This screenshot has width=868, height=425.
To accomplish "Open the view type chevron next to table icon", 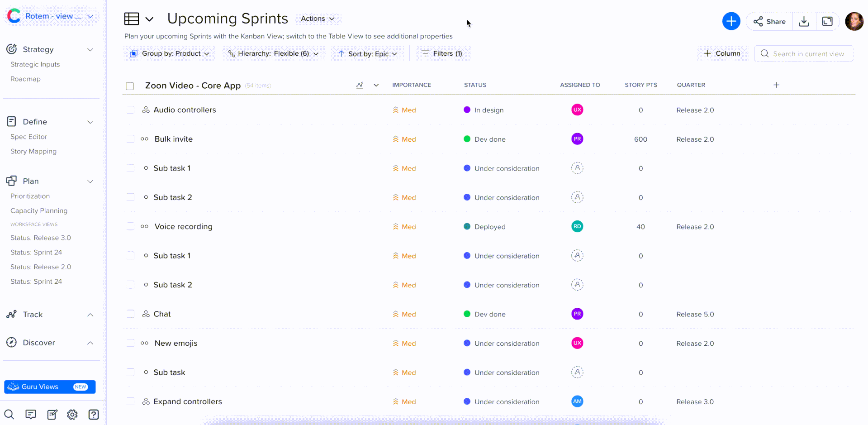I will (x=149, y=19).
